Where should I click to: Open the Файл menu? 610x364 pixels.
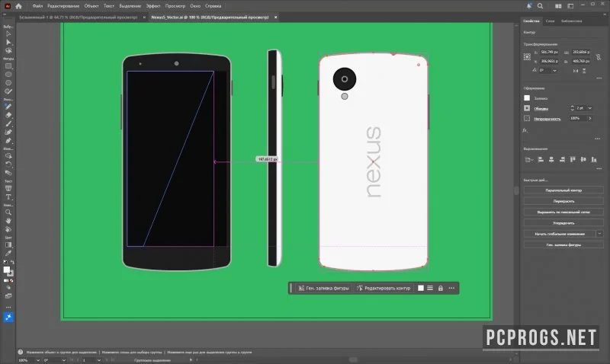point(37,6)
